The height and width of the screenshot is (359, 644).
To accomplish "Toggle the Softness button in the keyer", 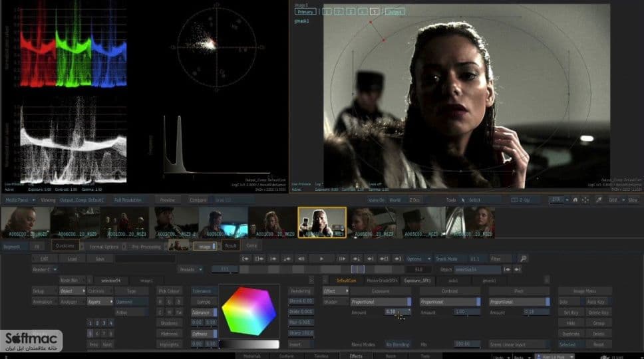I will click(204, 334).
